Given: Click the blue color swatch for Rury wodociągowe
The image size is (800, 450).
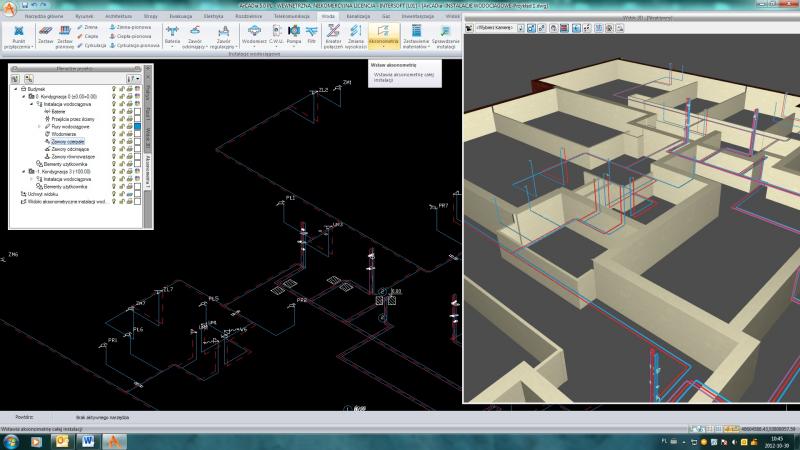Looking at the screenshot, I should (x=138, y=126).
